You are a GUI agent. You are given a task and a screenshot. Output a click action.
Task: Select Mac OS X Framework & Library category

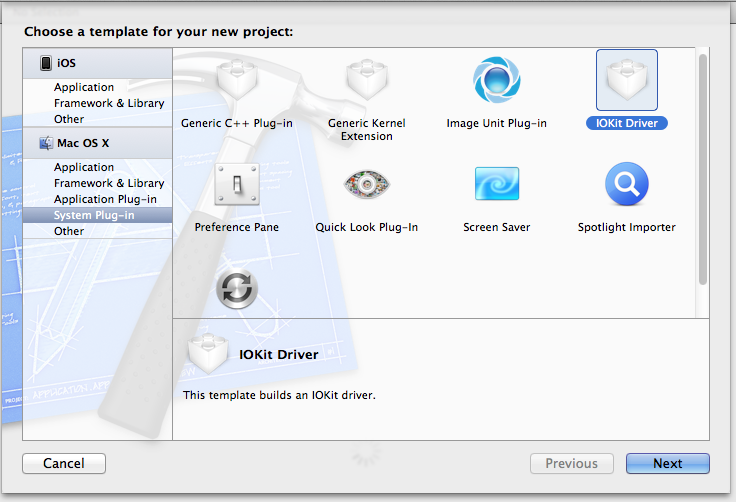(109, 183)
